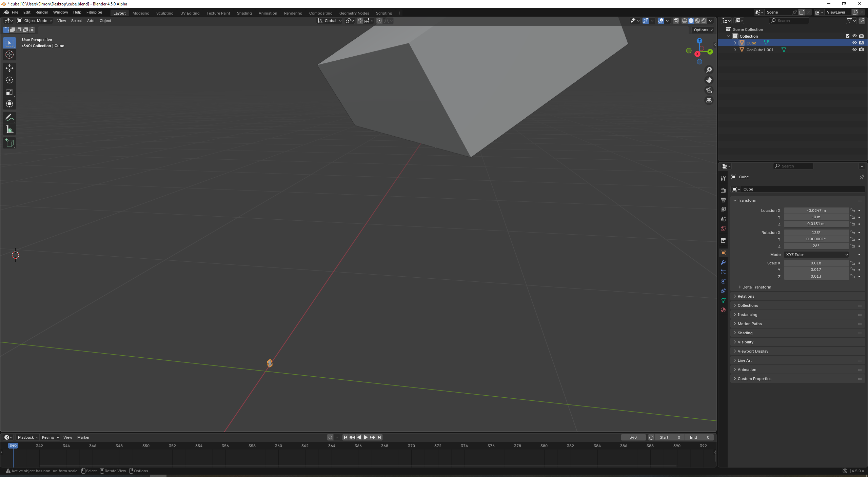Select the Annotate pencil tool

click(x=9, y=118)
